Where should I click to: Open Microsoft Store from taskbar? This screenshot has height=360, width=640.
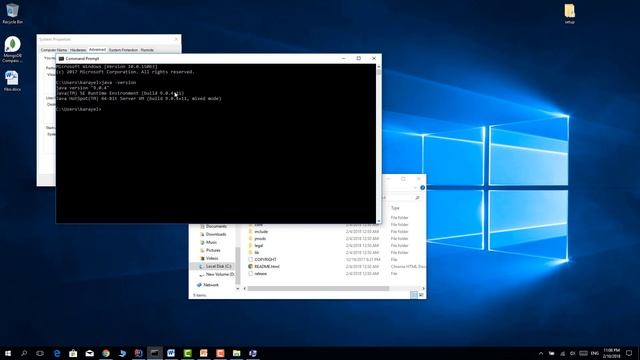(73, 353)
